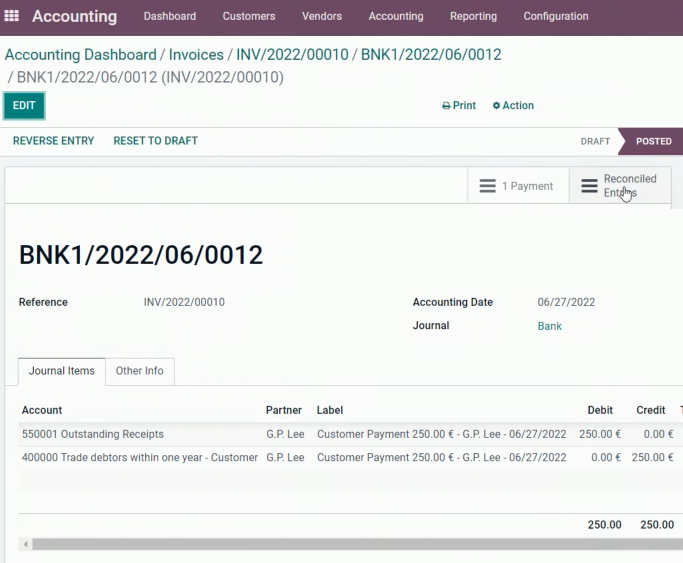This screenshot has width=683, height=563.
Task: Open the Bank journal link
Action: [549, 326]
